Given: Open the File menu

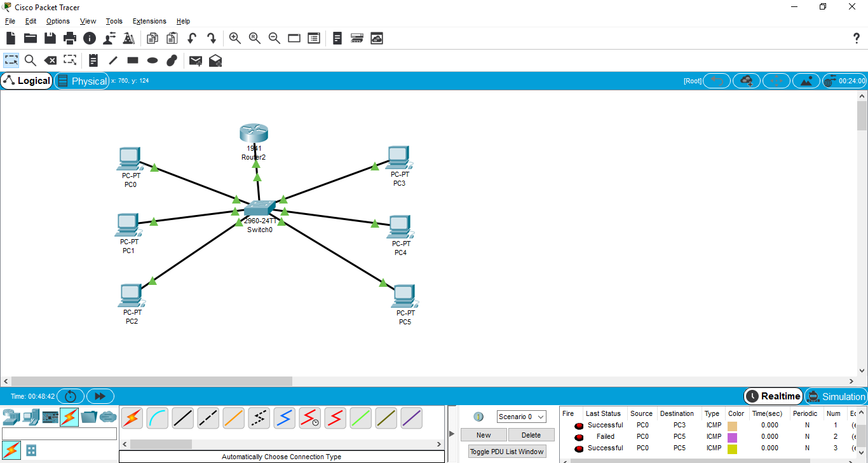Looking at the screenshot, I should click(x=10, y=21).
